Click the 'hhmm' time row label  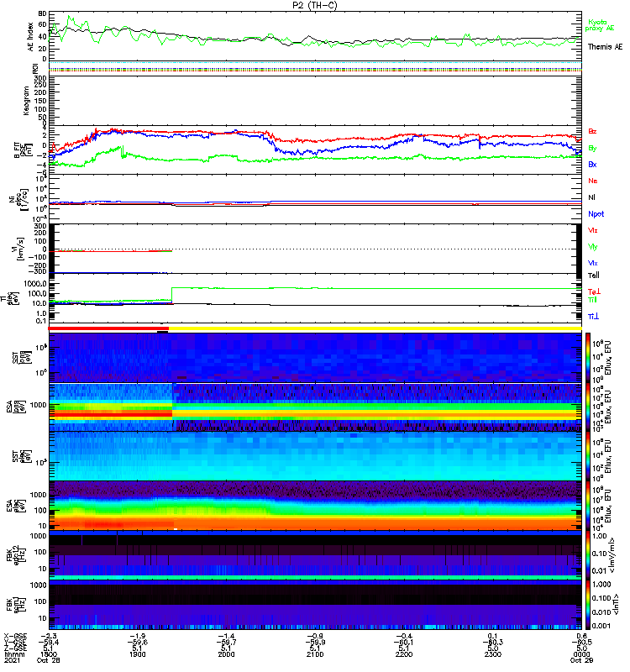pyautogui.click(x=14, y=654)
